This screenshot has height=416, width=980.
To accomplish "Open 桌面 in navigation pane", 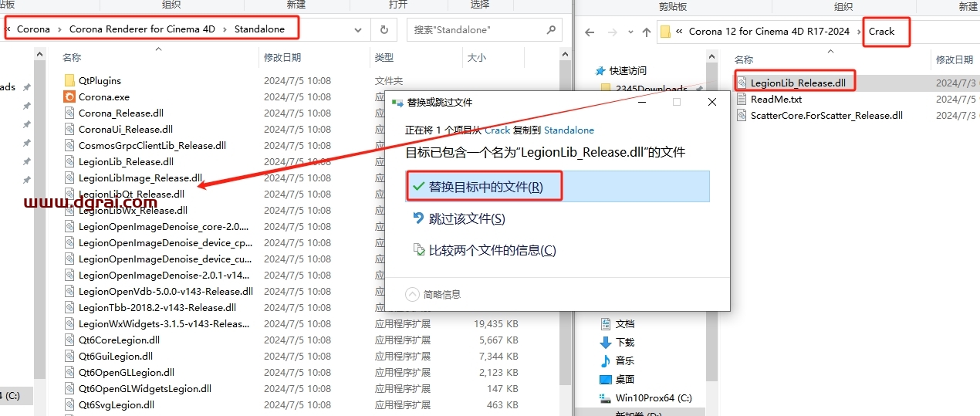I will coord(624,379).
